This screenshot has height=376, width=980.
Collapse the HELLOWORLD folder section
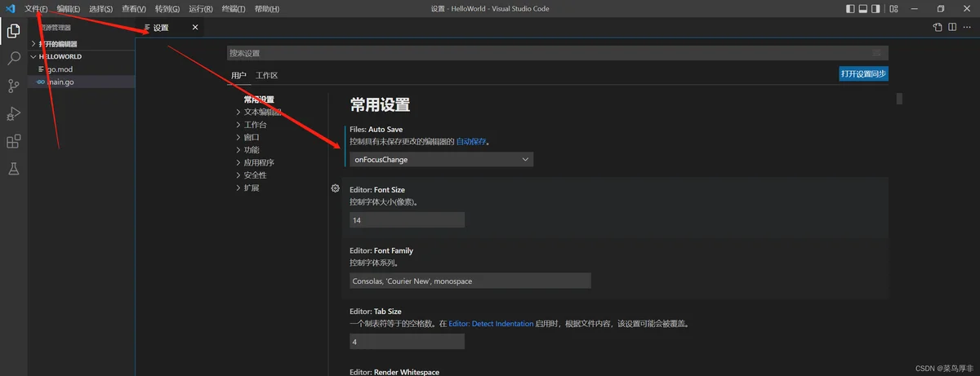81,56
